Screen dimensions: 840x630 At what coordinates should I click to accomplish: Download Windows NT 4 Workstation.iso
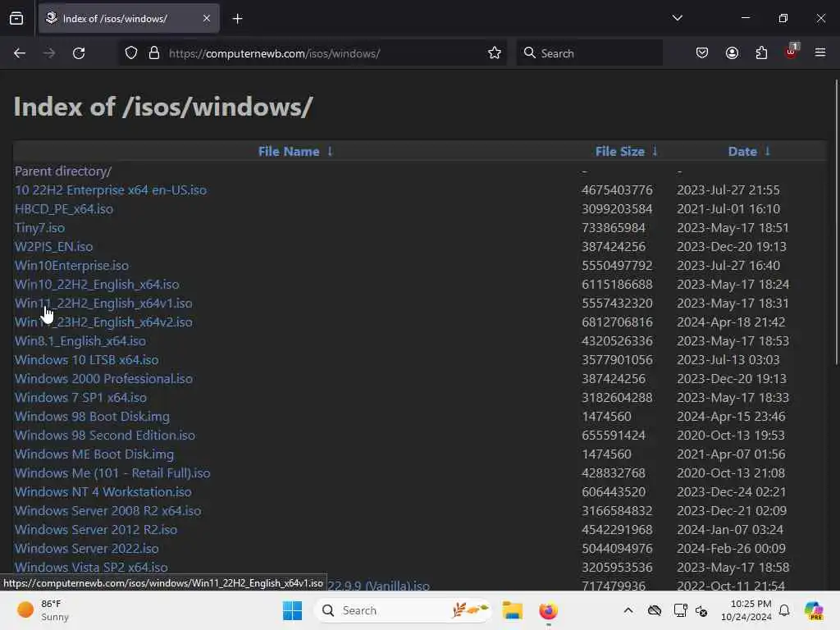tap(103, 492)
